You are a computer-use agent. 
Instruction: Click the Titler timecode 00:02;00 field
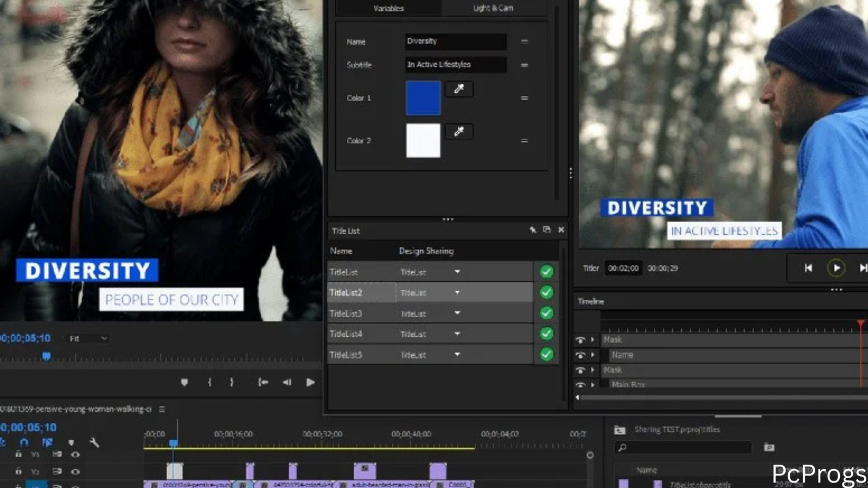tap(623, 268)
